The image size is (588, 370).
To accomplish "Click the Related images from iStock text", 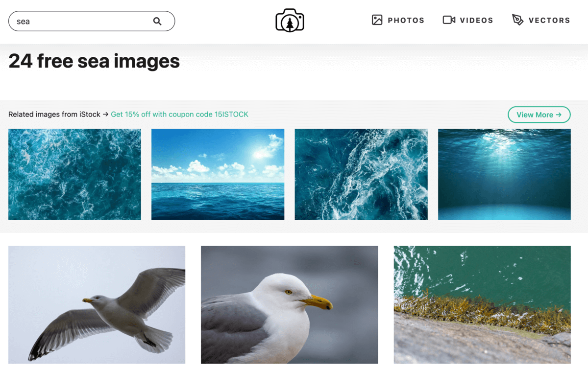I will pos(54,115).
